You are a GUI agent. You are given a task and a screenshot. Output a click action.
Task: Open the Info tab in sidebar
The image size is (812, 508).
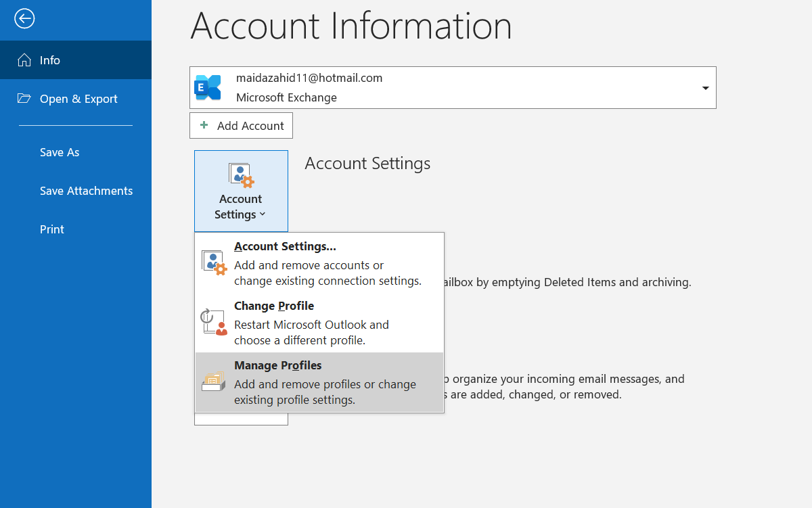76,60
